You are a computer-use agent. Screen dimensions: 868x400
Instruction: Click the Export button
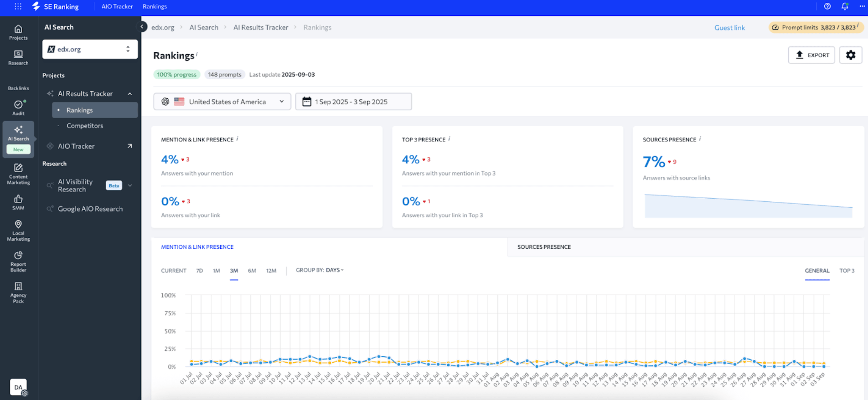coord(811,55)
